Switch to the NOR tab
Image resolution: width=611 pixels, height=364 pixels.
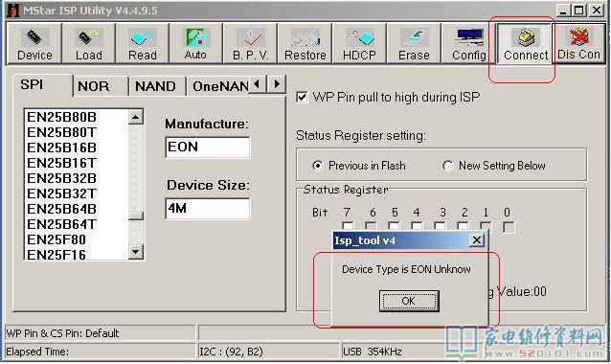coord(94,86)
